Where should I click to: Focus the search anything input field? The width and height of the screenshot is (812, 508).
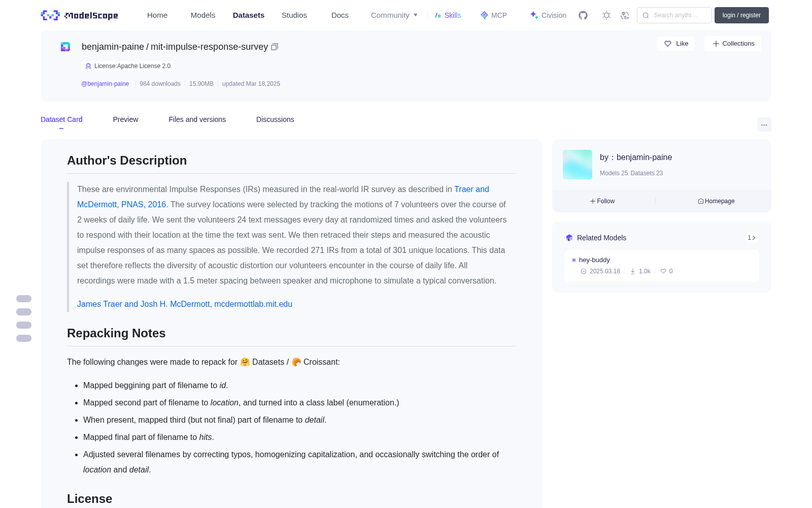674,15
